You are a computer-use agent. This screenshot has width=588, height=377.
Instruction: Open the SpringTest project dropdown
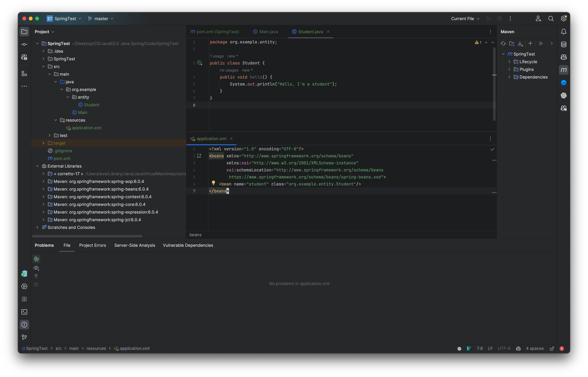click(64, 19)
